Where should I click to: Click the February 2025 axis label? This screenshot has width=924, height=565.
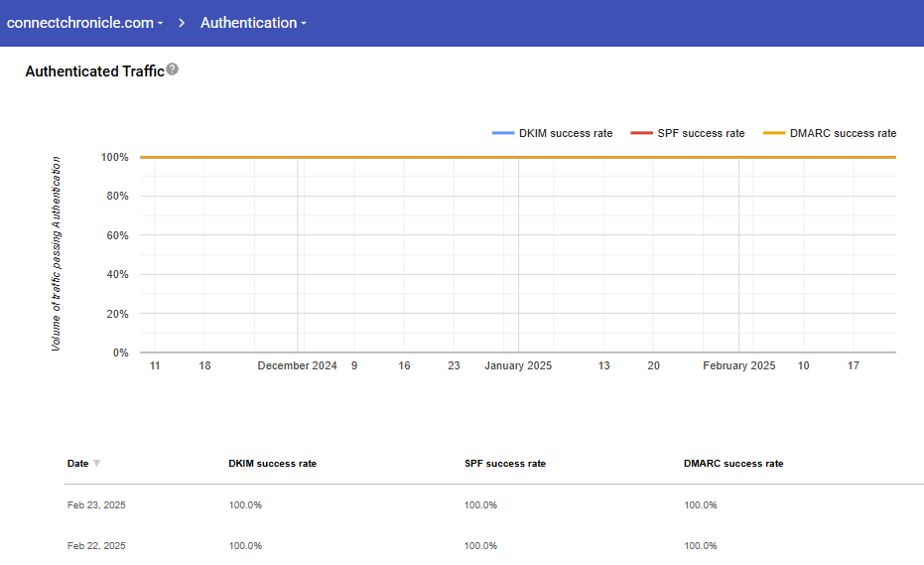pos(738,366)
